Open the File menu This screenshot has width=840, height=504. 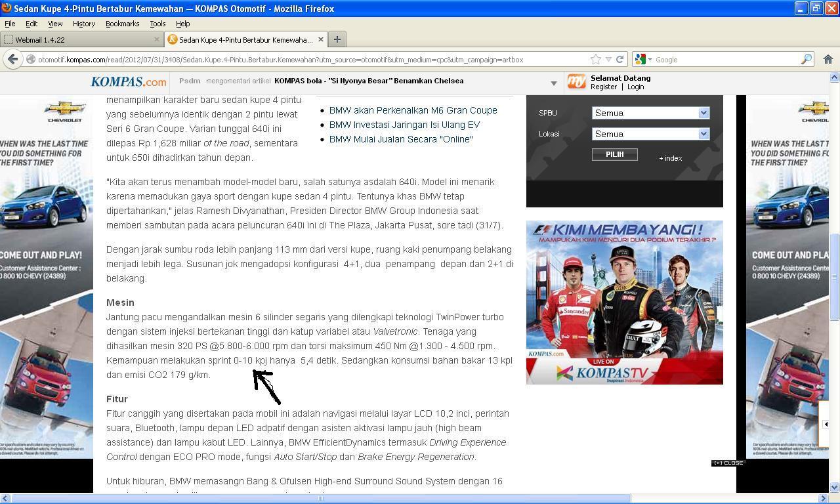tap(10, 24)
